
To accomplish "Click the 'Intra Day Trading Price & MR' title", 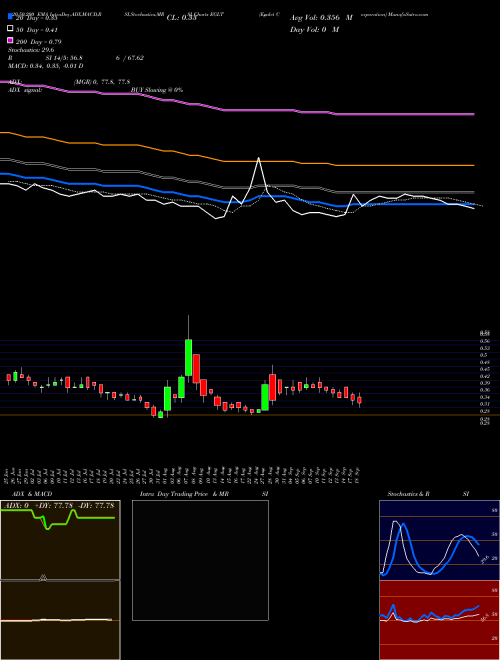I will click(184, 494).
